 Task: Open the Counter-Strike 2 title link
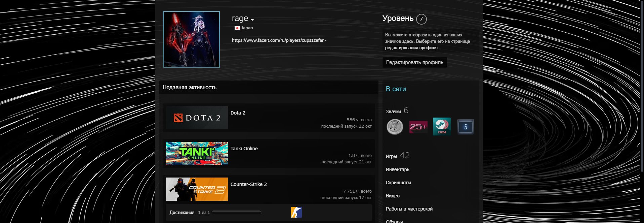pos(249,184)
